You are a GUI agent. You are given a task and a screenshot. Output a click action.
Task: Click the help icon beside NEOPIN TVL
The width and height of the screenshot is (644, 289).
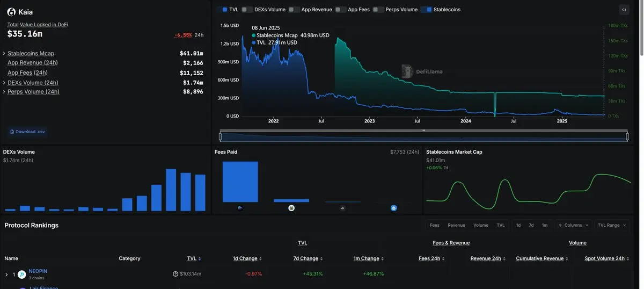click(x=175, y=274)
